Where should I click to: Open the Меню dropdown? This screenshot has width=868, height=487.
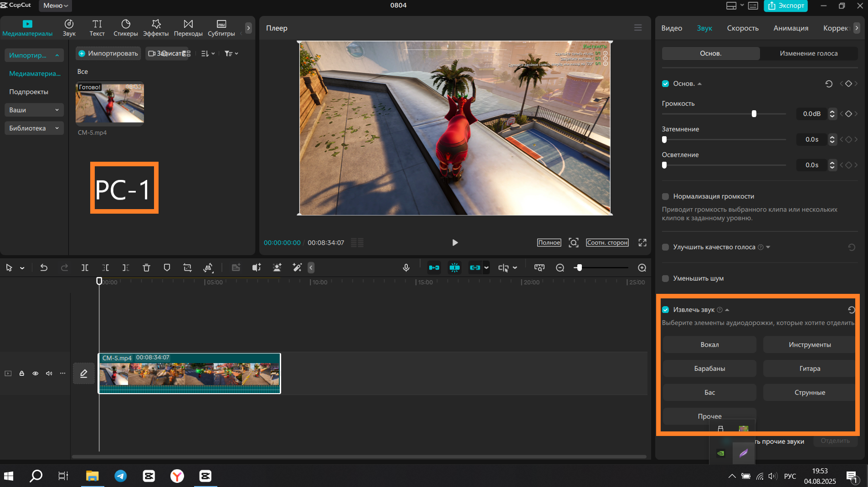point(56,5)
